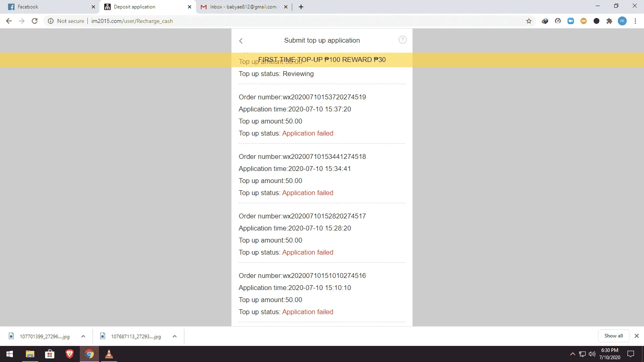Viewport: 644px width, 362px height.
Task: Open the globe extension icon in toolbar
Action: point(545,21)
